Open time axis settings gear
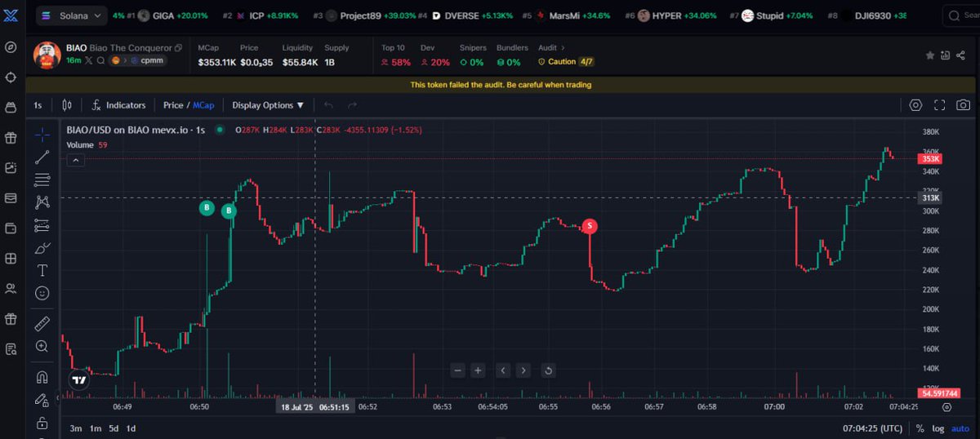 [947, 406]
